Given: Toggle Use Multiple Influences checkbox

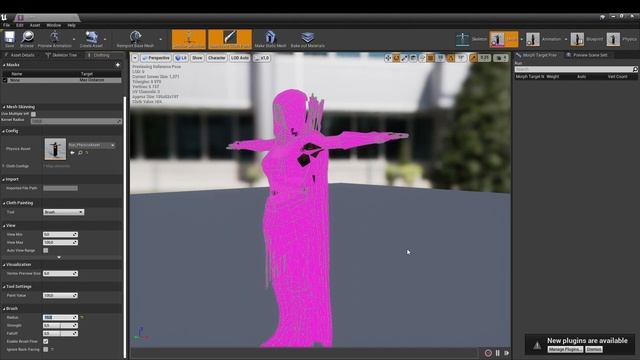Looking at the screenshot, I should pyautogui.click(x=33, y=114).
